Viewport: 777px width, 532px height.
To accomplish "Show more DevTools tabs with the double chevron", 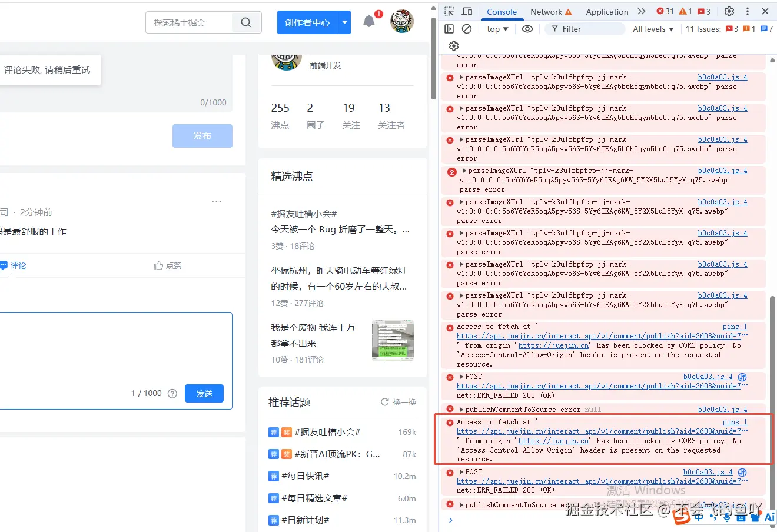I will pos(642,11).
